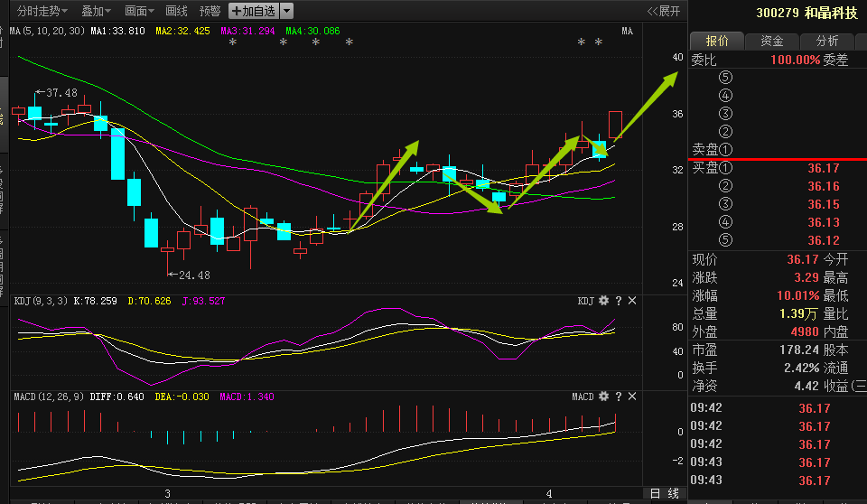Image resolution: width=867 pixels, height=504 pixels.
Task: Click the 涨幅 10.01% percent value
Action: coord(798,296)
